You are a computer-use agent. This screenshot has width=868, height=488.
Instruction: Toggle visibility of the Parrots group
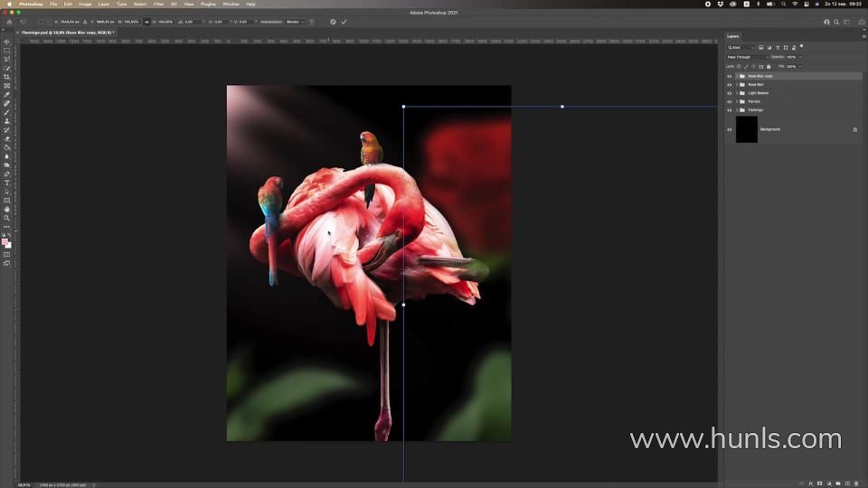click(730, 101)
